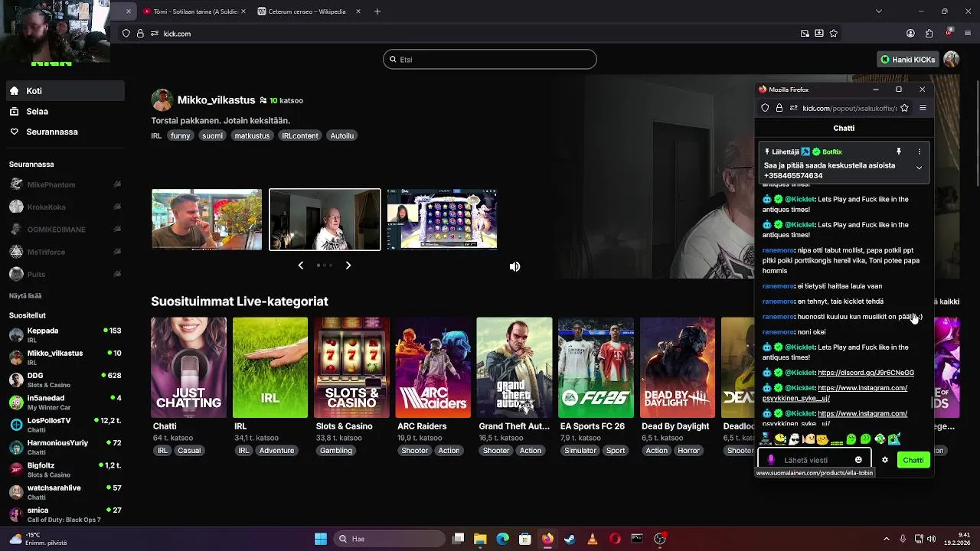Screen dimensions: 980x551
Task: Select the Autoilu tag
Action: pyautogui.click(x=341, y=135)
